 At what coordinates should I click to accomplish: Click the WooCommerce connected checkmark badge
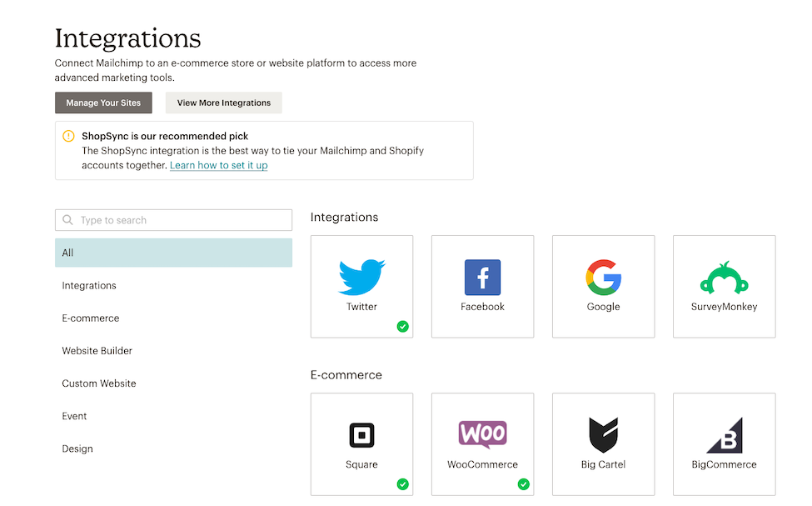[x=524, y=484]
